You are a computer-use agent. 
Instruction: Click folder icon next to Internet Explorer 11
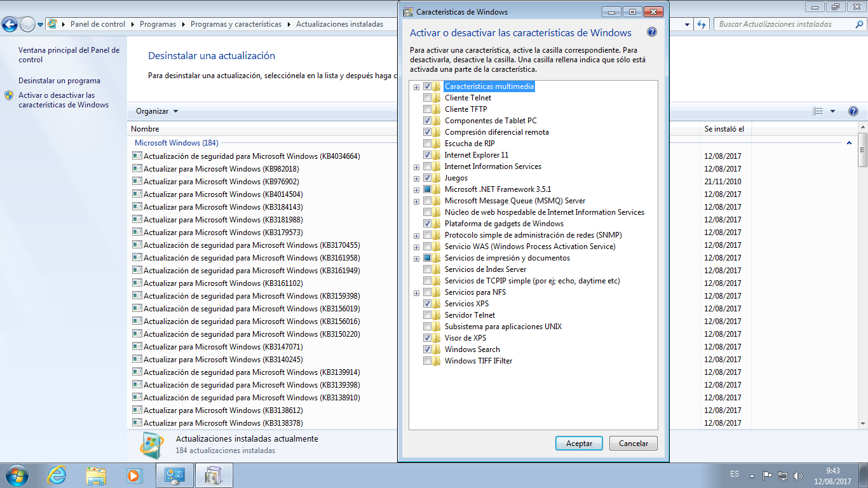pyautogui.click(x=437, y=155)
